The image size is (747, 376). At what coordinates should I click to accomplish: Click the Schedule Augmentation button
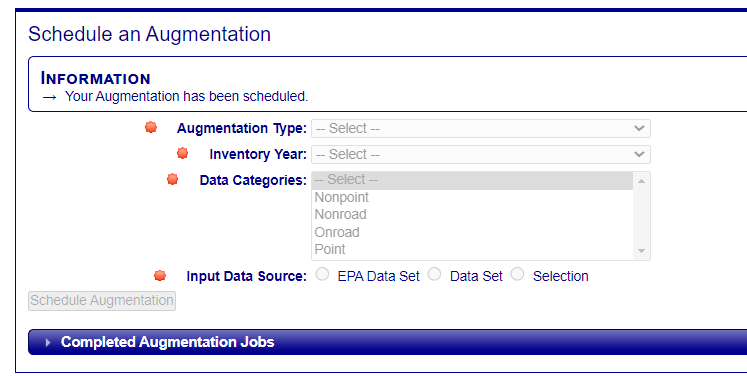(102, 301)
